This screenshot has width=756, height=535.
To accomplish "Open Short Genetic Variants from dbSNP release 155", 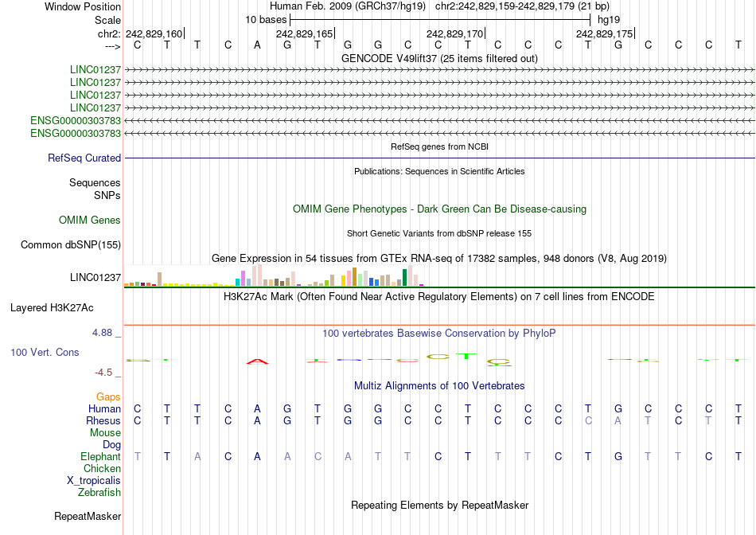I will pos(439,233).
